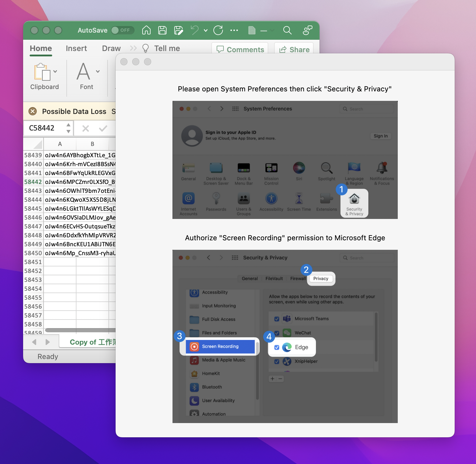Click the highlighted Privacy tab in image
Image resolution: width=476 pixels, height=464 pixels.
(x=321, y=279)
